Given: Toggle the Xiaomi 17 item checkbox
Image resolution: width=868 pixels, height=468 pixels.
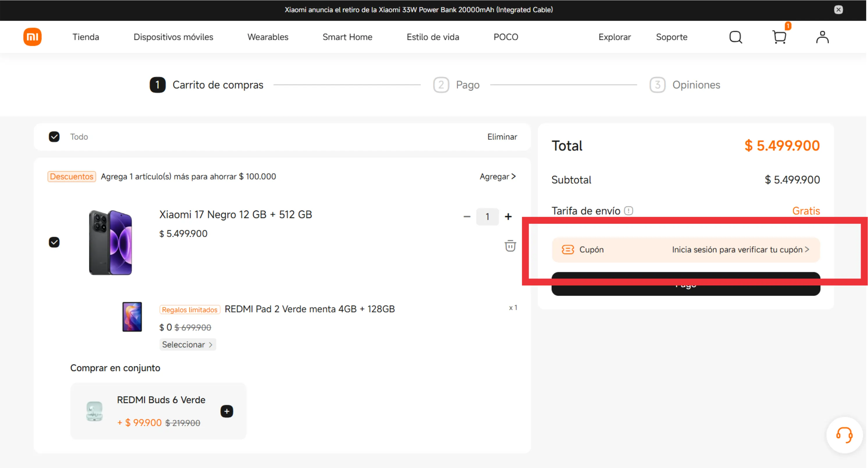Looking at the screenshot, I should pyautogui.click(x=54, y=242).
